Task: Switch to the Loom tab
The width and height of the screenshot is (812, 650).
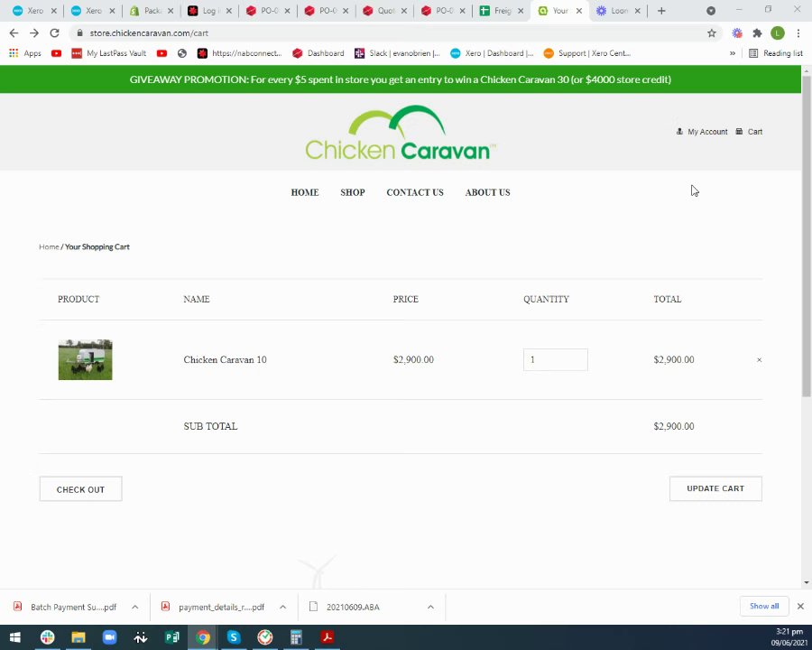Action: 618,11
